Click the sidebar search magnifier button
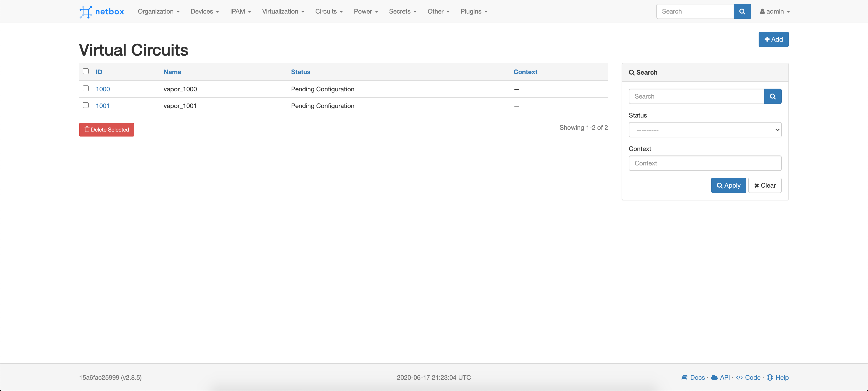The height and width of the screenshot is (391, 868). (772, 96)
